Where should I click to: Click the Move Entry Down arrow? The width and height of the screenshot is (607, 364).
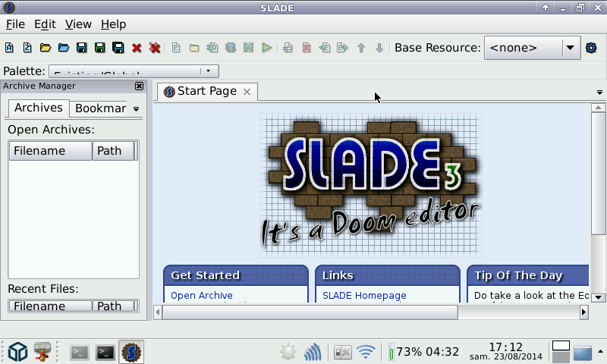[379, 48]
